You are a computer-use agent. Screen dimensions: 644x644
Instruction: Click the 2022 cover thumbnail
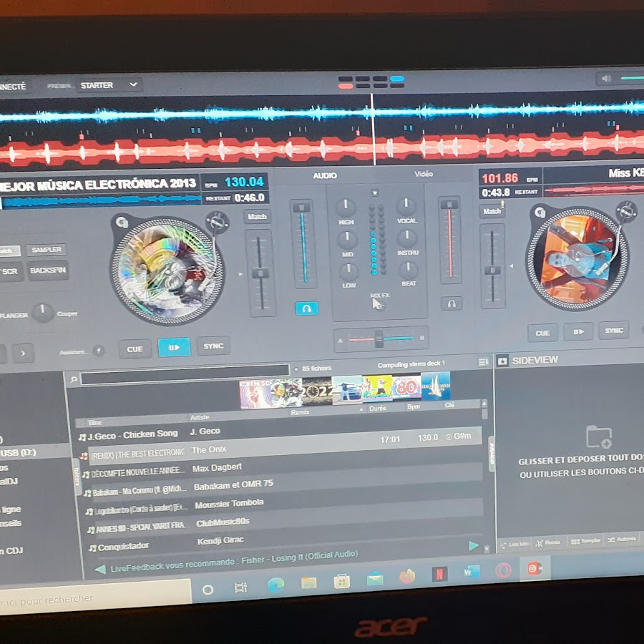(x=317, y=391)
